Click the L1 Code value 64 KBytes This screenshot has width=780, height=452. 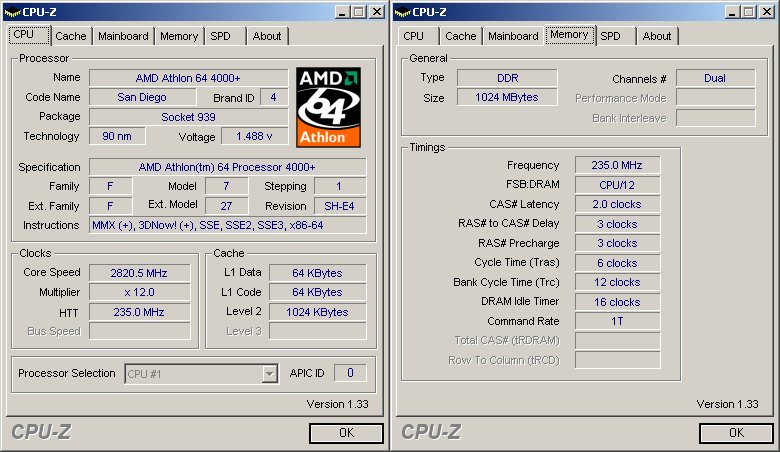[x=317, y=292]
